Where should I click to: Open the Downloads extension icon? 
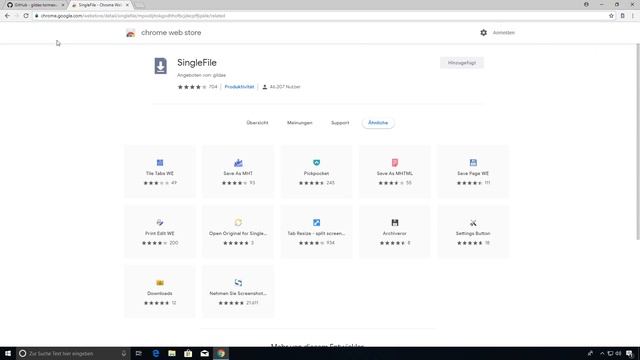click(160, 283)
